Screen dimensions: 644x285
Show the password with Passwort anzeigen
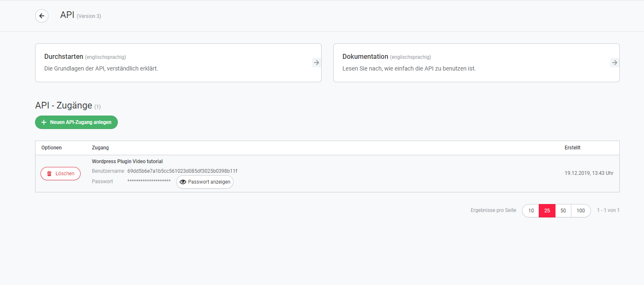click(205, 182)
